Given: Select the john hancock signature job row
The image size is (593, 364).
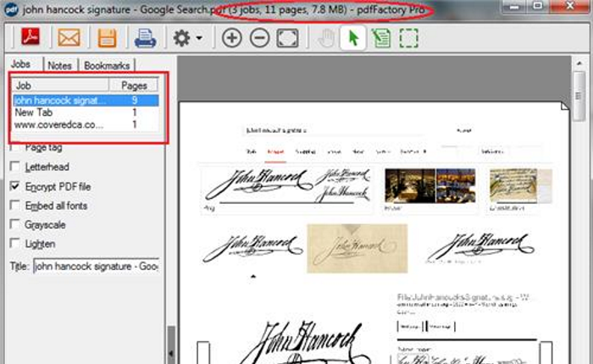Looking at the screenshot, I should (86, 101).
